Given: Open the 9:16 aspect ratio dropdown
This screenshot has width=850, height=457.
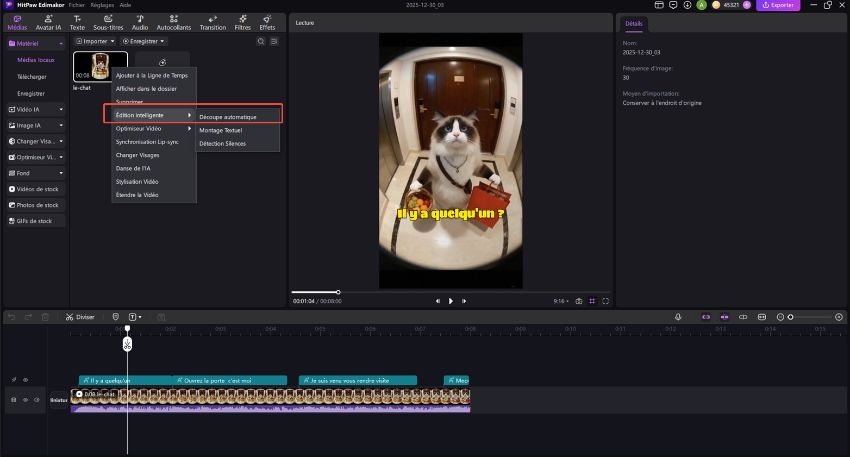Looking at the screenshot, I should (561, 301).
